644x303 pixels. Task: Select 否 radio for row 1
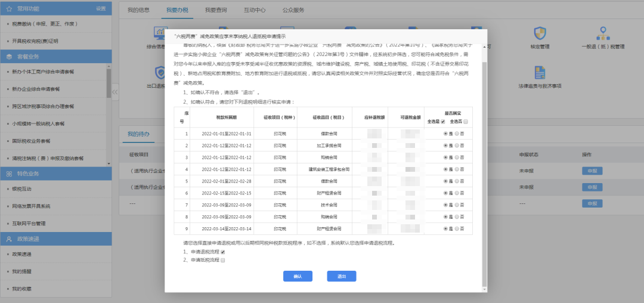coord(457,134)
